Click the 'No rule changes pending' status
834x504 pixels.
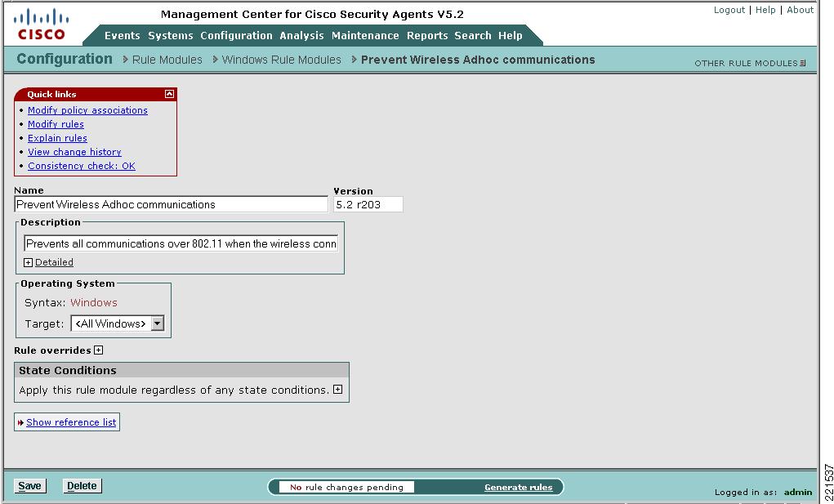tap(346, 488)
